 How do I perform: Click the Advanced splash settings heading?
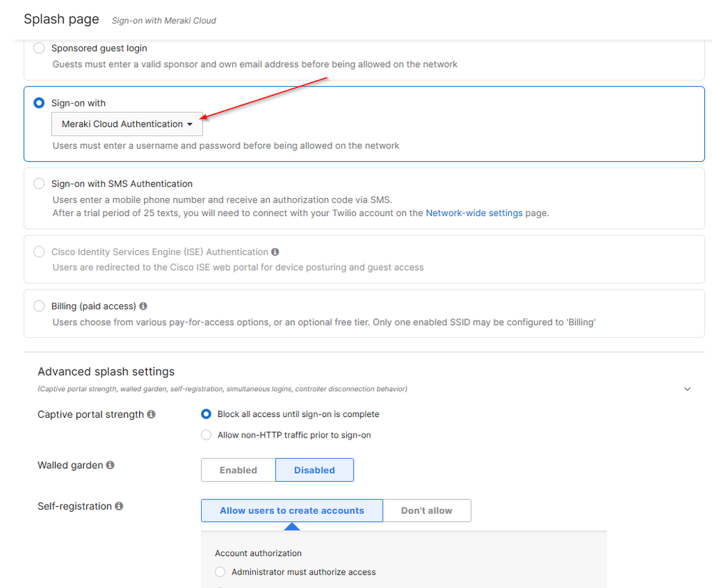(x=105, y=371)
